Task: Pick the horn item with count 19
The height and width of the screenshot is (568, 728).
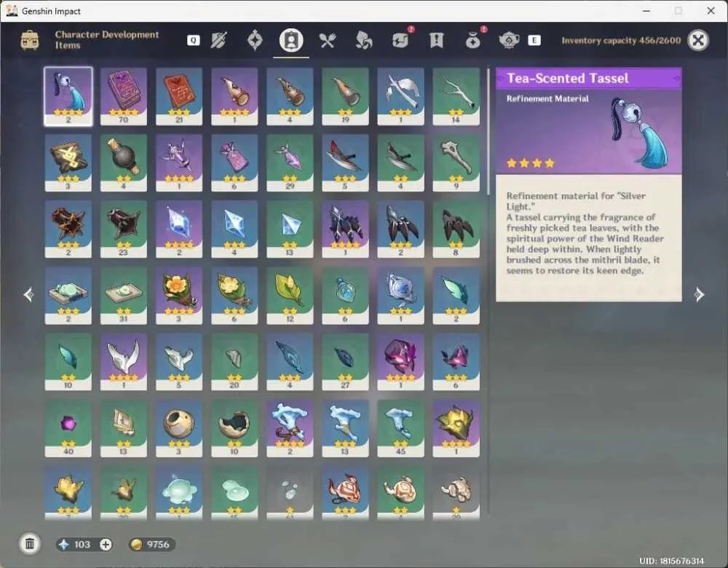Action: (x=345, y=97)
